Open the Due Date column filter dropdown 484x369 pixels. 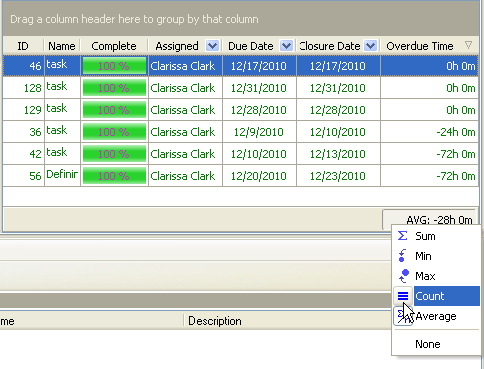(x=286, y=46)
